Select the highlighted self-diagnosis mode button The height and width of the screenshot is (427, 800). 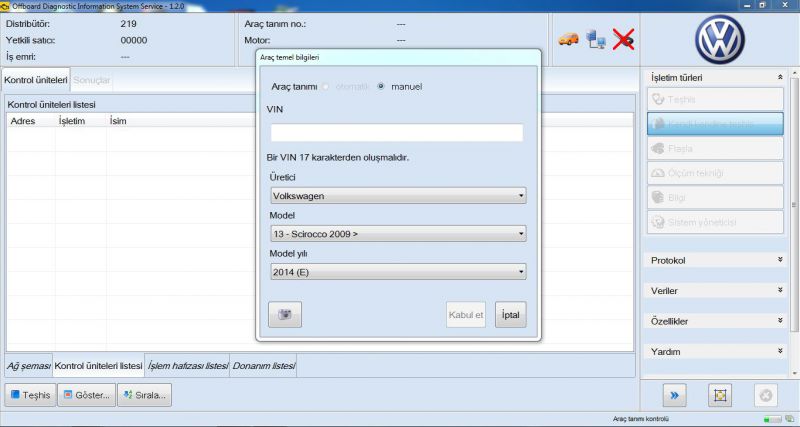coord(715,124)
